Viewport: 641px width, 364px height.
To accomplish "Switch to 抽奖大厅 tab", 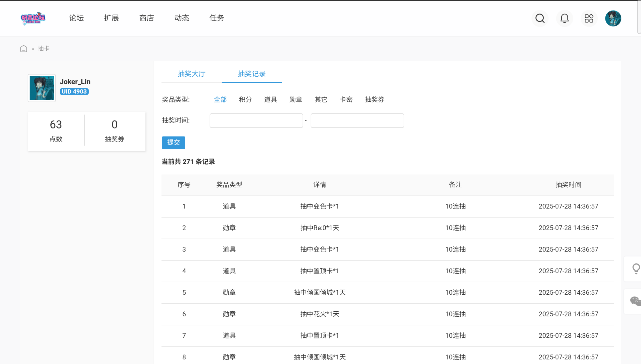I will click(x=192, y=74).
